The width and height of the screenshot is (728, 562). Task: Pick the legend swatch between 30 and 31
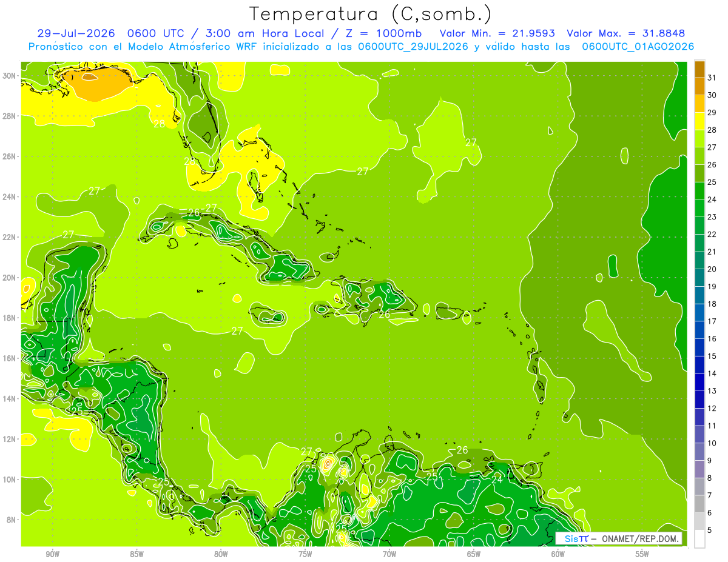tap(699, 86)
